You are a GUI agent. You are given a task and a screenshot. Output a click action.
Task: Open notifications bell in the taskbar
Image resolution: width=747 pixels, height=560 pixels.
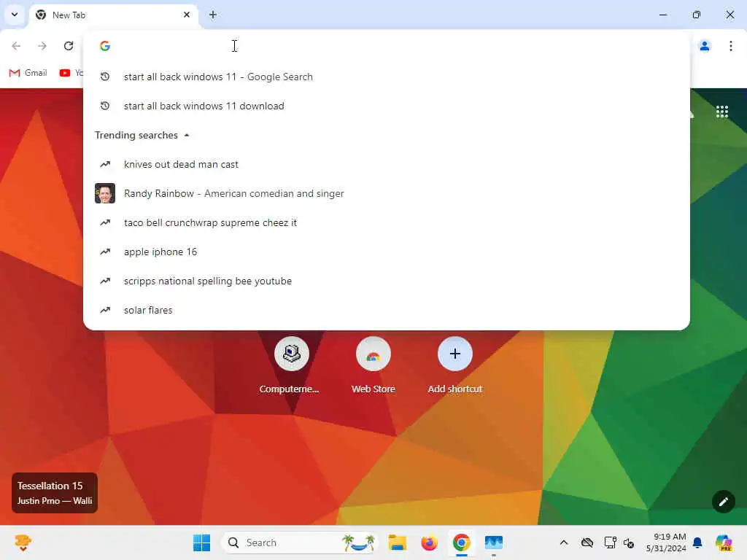(x=697, y=542)
